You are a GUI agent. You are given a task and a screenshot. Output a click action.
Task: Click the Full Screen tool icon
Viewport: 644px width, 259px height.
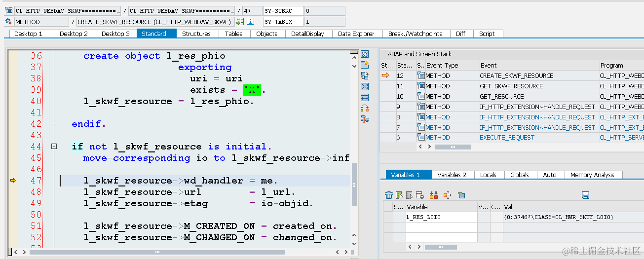coord(365,87)
